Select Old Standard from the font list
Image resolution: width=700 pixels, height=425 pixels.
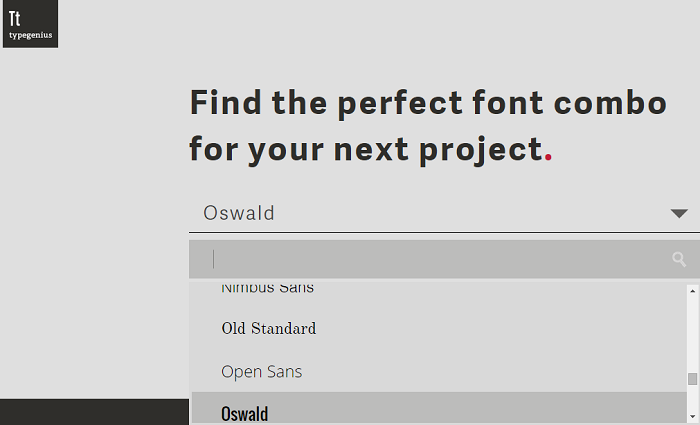click(439, 329)
